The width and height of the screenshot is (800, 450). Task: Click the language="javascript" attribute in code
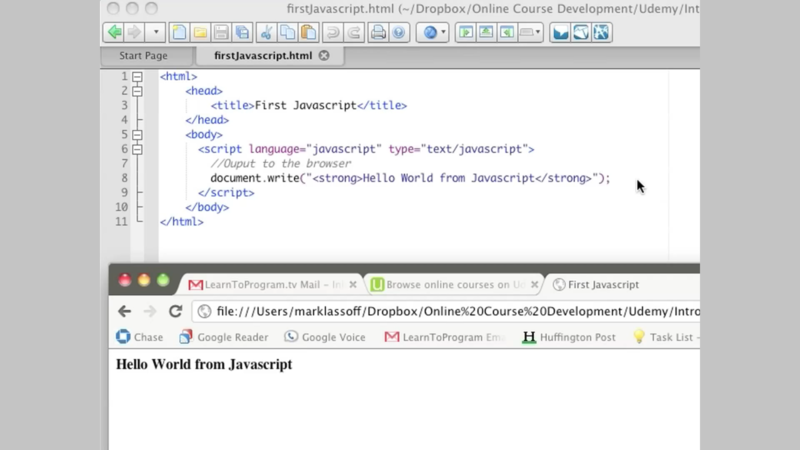click(315, 149)
